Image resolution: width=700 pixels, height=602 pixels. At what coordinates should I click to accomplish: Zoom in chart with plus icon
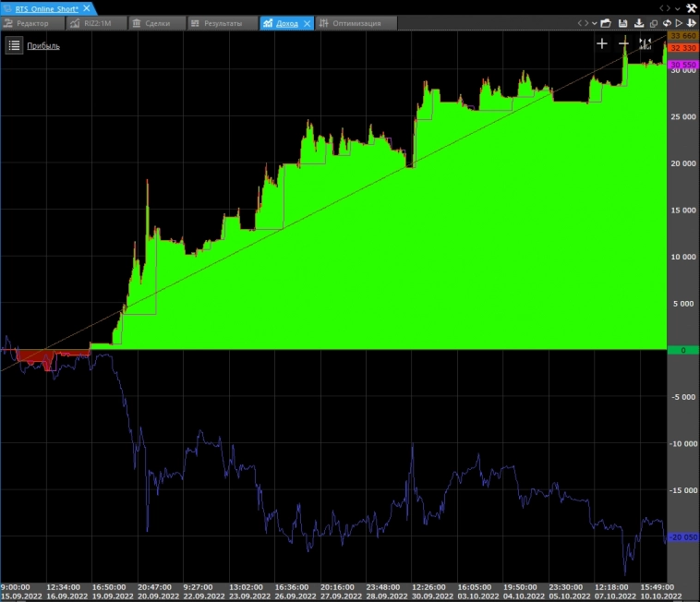602,43
